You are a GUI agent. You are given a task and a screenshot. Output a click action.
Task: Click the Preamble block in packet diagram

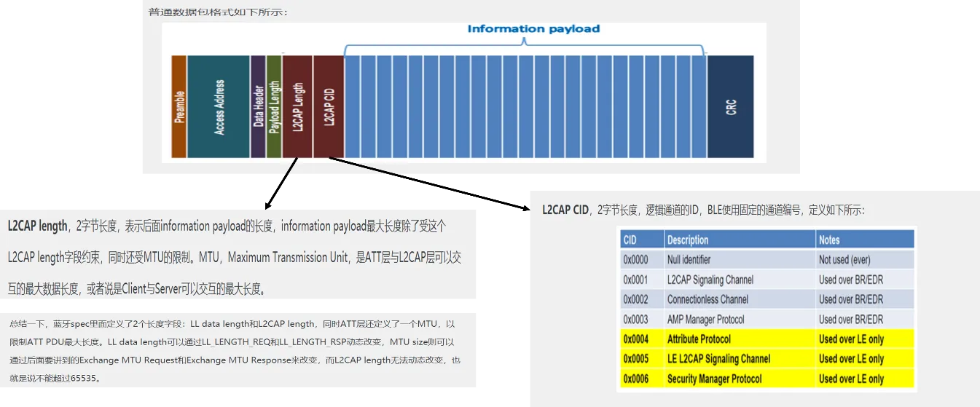tap(179, 106)
